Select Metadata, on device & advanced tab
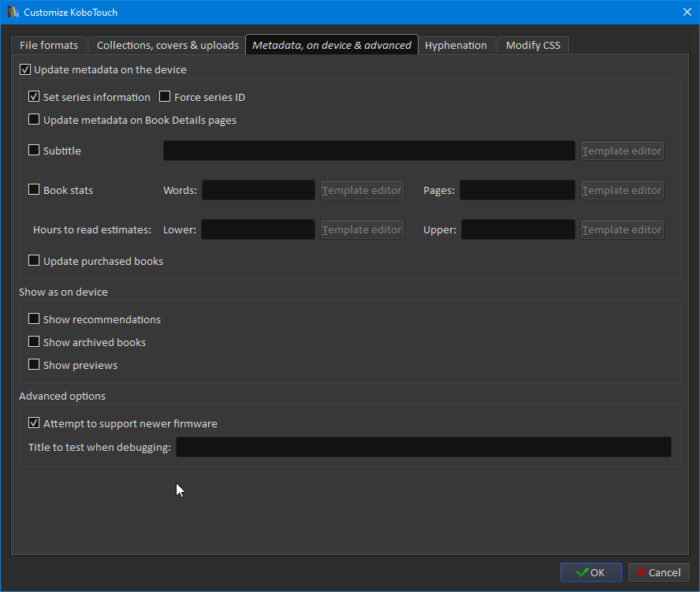The image size is (700, 592). tap(332, 45)
